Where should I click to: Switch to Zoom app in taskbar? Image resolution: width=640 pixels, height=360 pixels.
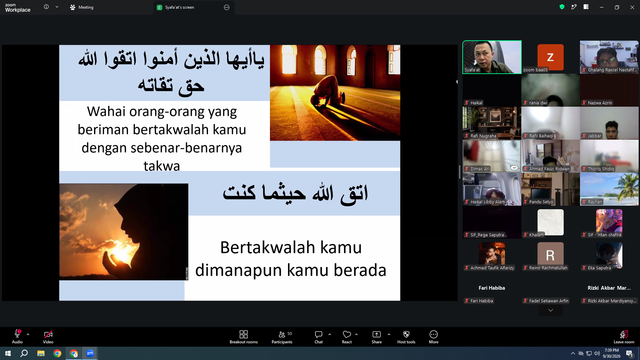coord(90,353)
